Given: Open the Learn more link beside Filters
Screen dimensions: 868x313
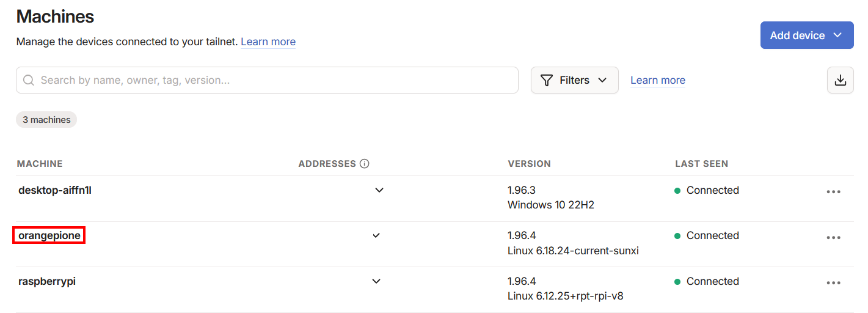Looking at the screenshot, I should coord(658,80).
